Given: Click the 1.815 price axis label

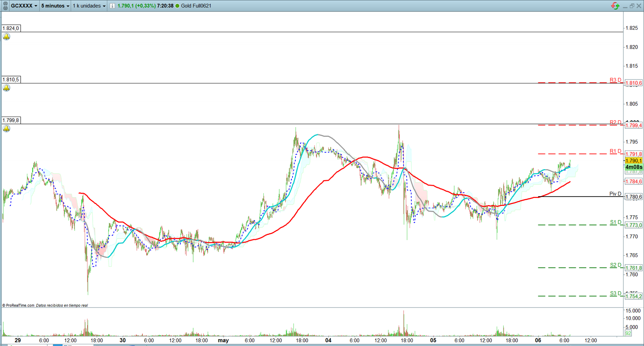Looking at the screenshot, I should point(632,66).
